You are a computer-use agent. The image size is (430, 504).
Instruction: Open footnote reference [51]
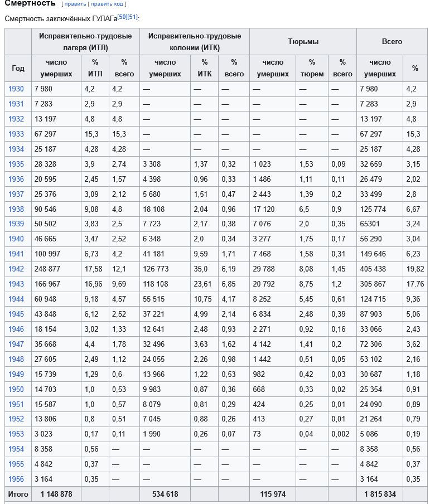(132, 17)
